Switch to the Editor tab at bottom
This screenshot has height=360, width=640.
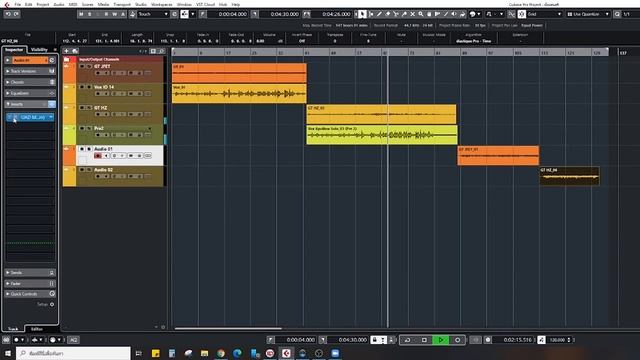pos(37,329)
